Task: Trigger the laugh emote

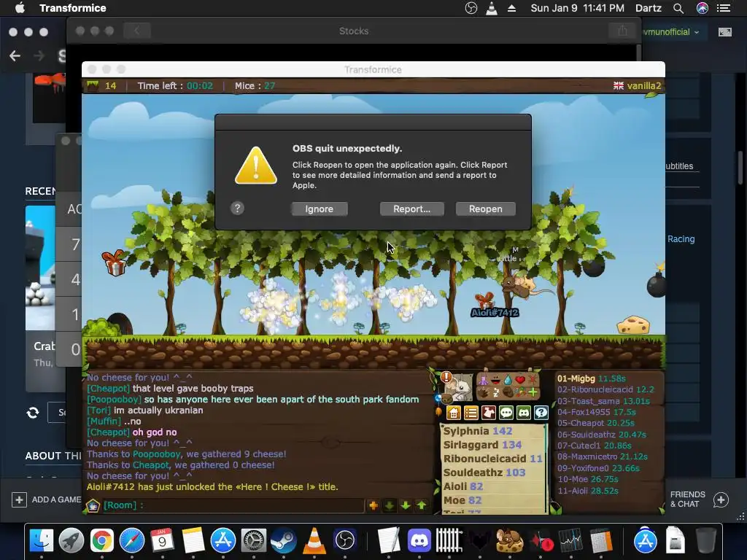Action: point(496,380)
